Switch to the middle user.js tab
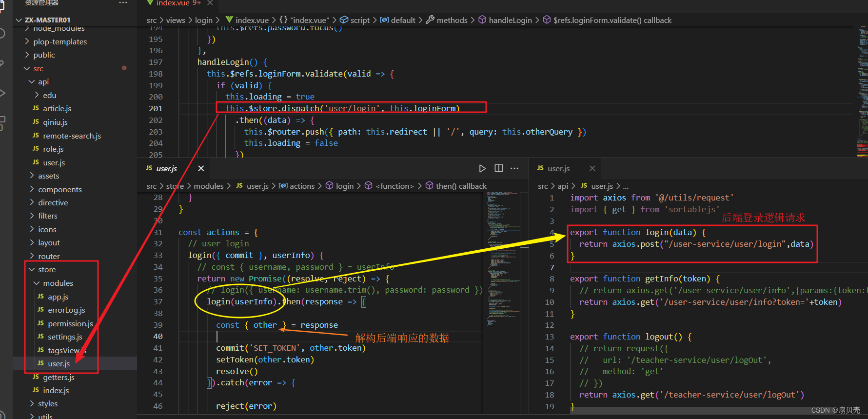The image size is (868, 419). 167,168
